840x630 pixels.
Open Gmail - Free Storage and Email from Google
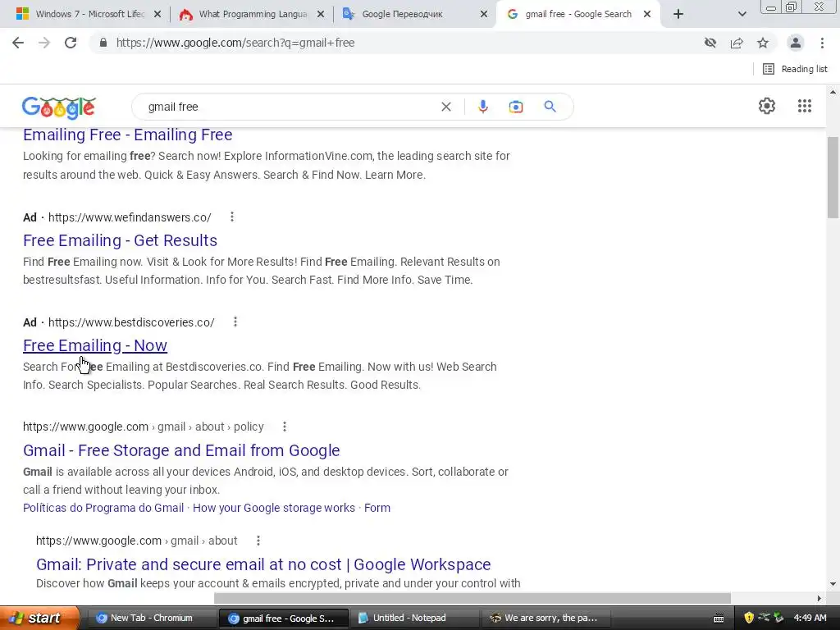point(181,450)
